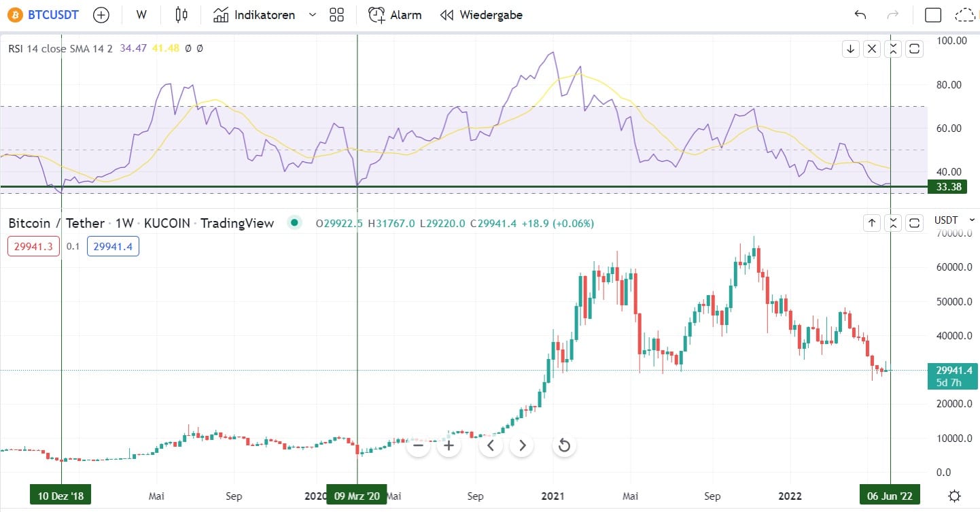This screenshot has height=512, width=980.
Task: Click the 0.1 spread value
Action: click(x=73, y=246)
